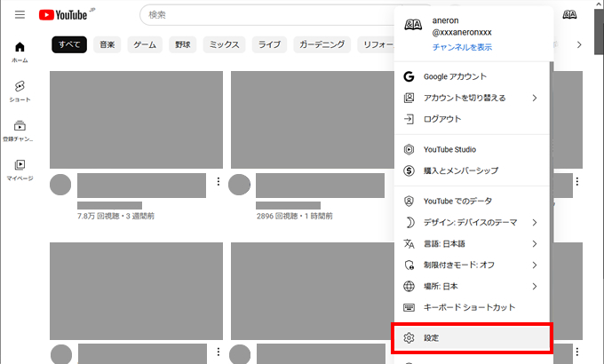Click the keyboard shortcuts icon

click(x=409, y=307)
